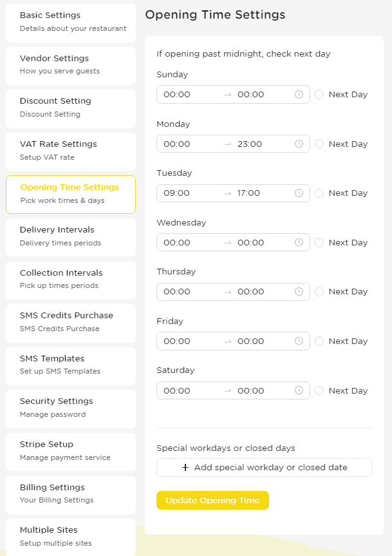Viewport: 392px width, 556px height.
Task: Go to Basic Settings section
Action: (x=71, y=23)
